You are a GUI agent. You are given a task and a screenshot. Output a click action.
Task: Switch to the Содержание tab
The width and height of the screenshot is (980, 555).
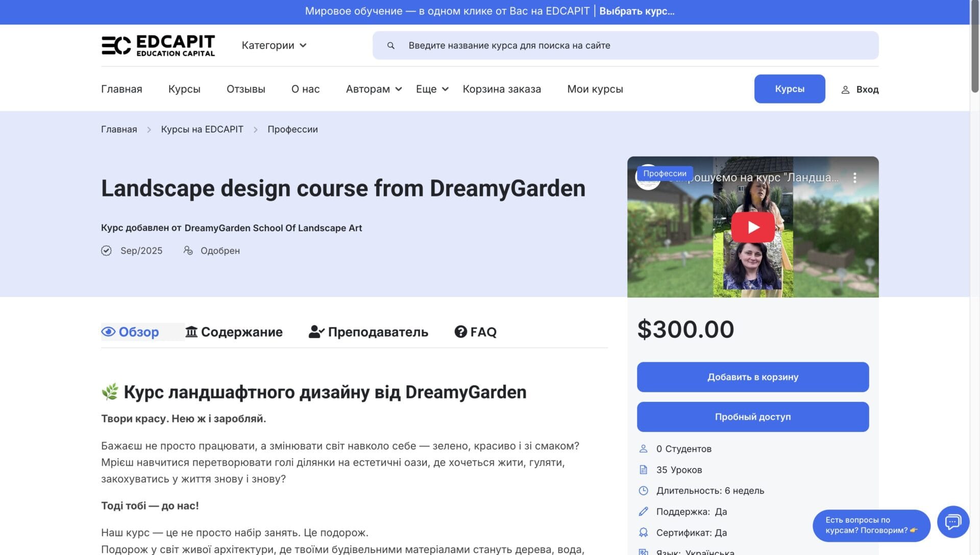234,332
